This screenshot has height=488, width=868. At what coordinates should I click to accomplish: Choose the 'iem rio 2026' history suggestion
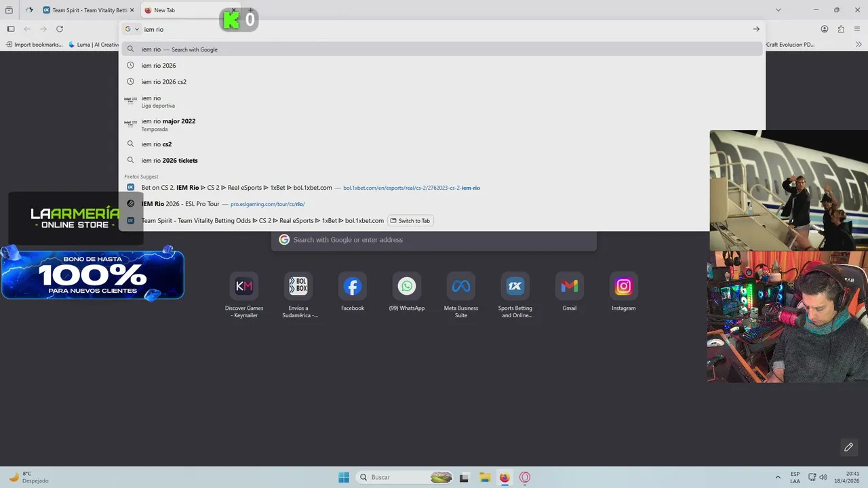(x=442, y=66)
